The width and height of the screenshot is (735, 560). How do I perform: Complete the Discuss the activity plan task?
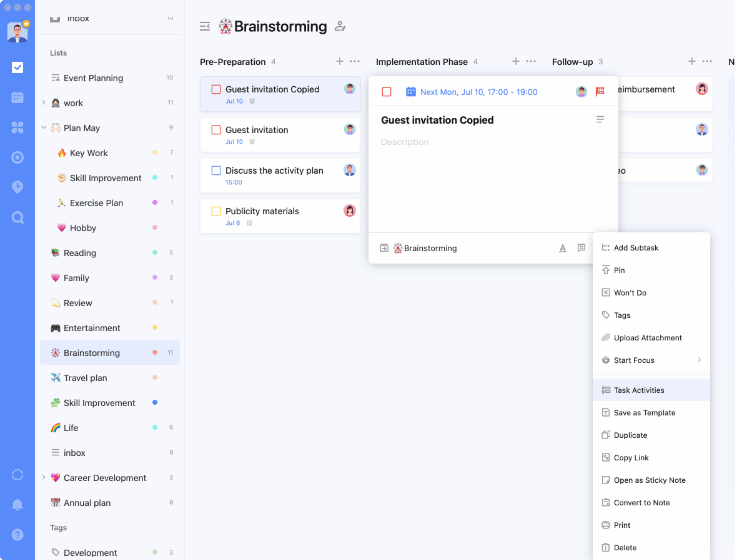[216, 170]
